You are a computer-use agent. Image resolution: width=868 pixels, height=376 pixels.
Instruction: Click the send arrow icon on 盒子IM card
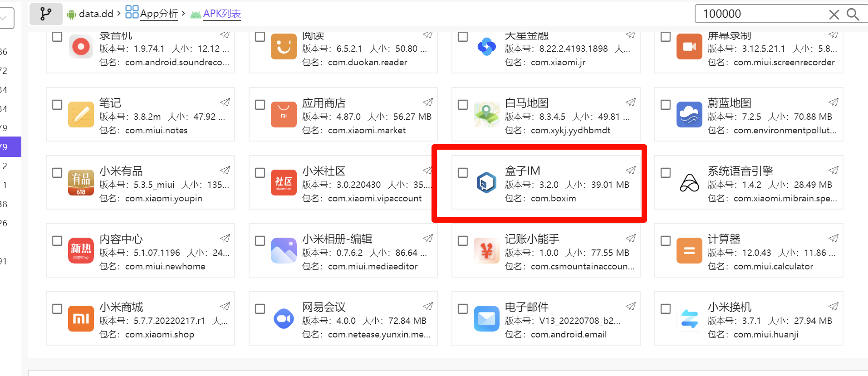[x=631, y=170]
